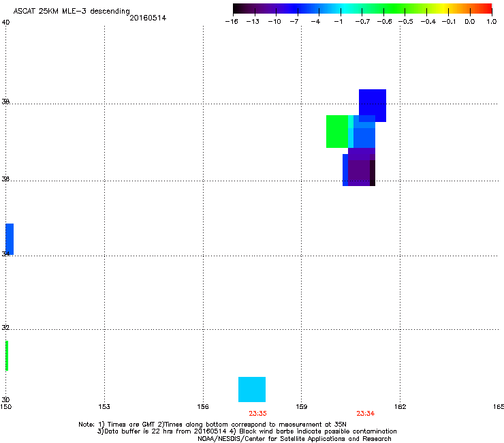Click the -0.4 color scale label
This screenshot has height=443, width=504.
point(428,22)
